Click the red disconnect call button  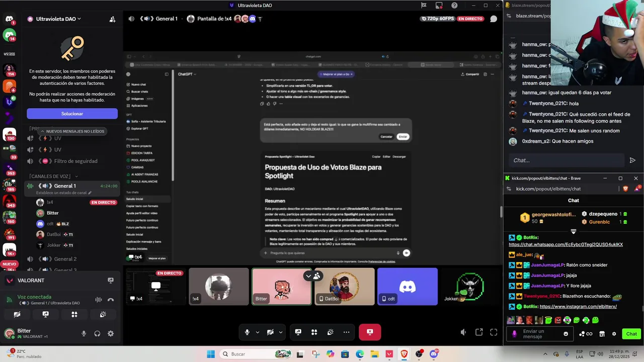370,332
